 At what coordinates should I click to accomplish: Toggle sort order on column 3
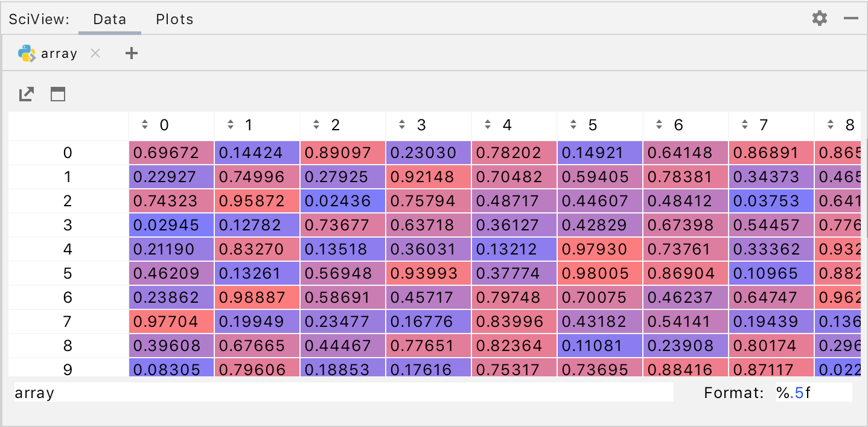(401, 125)
